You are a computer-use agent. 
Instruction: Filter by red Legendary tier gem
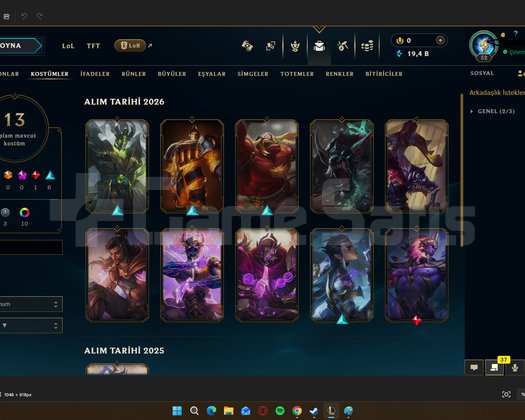point(36,175)
